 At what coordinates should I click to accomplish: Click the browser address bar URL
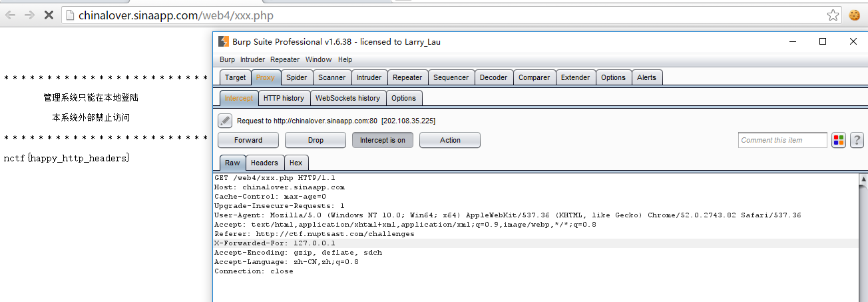[176, 15]
